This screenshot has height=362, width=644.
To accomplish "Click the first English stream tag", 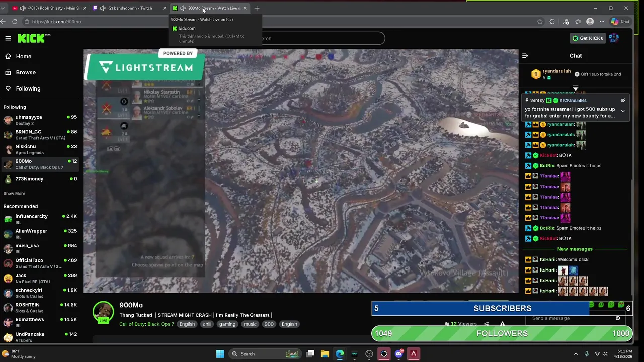I will pyautogui.click(x=187, y=324).
